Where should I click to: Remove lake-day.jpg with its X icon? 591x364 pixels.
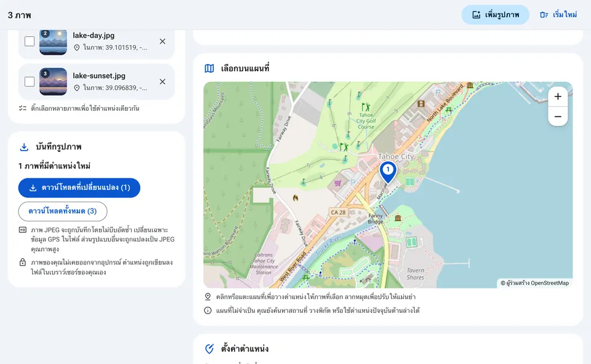coord(163,41)
